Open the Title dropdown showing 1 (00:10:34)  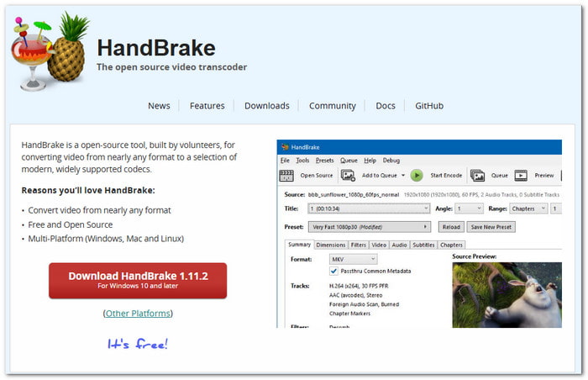coord(369,208)
